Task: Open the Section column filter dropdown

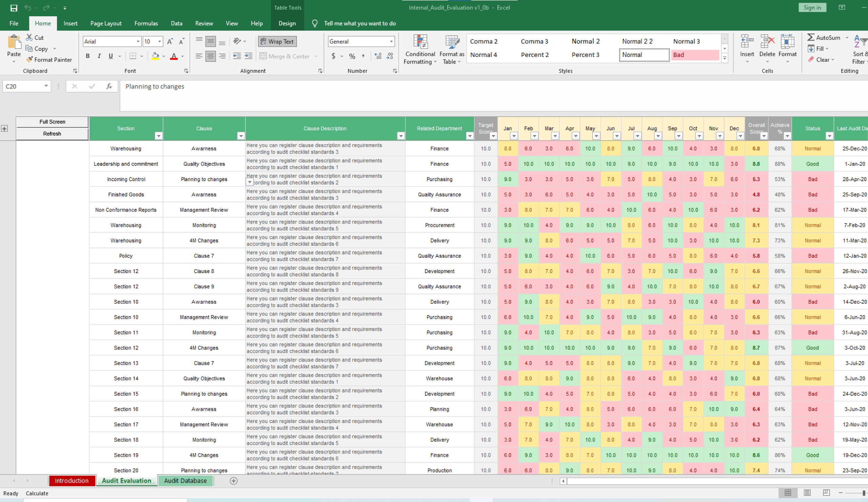Action: coord(158,136)
